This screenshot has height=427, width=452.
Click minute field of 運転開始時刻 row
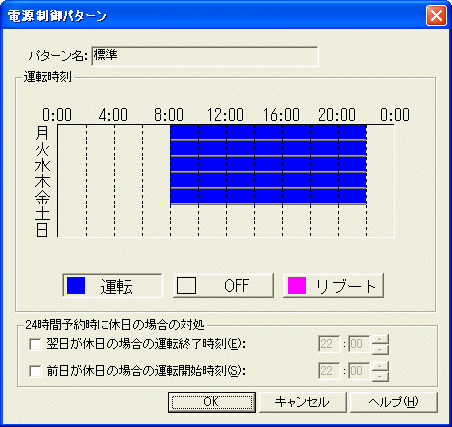tap(359, 371)
